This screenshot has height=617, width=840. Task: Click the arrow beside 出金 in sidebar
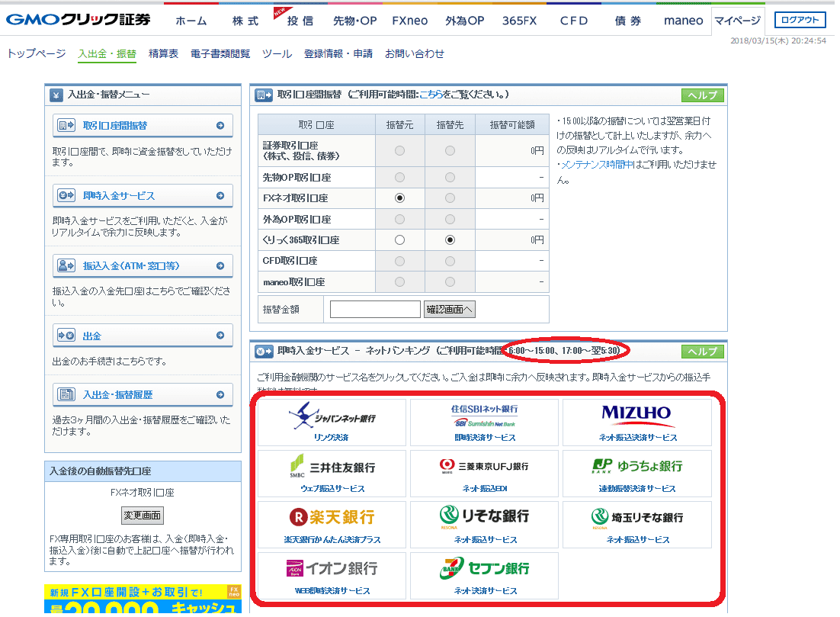coord(220,336)
